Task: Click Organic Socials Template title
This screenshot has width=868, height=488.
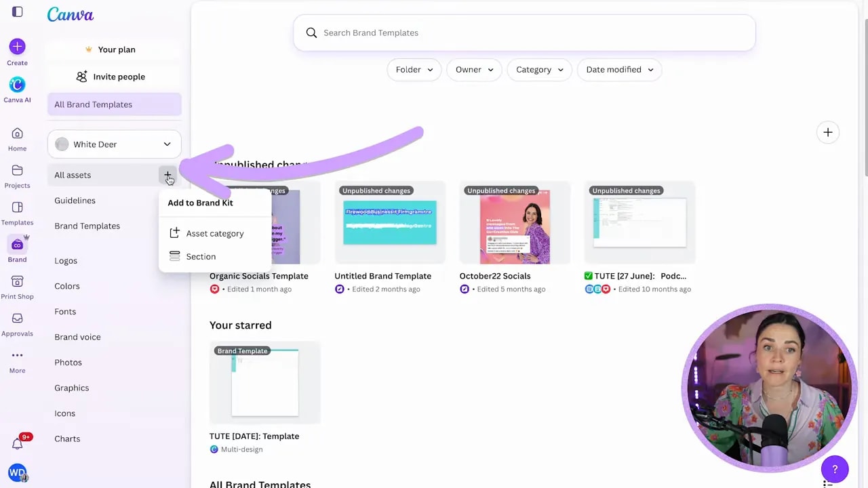Action: click(x=258, y=276)
